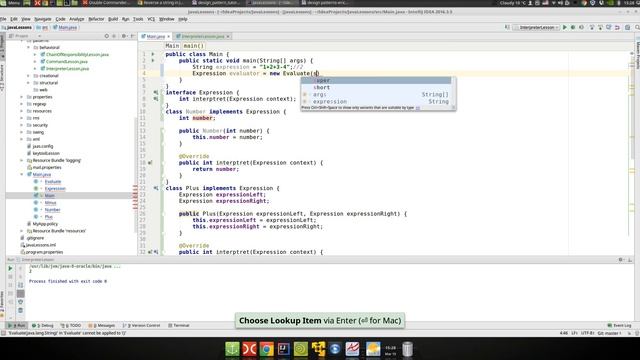The height and width of the screenshot is (360, 640).
Task: Expand Resource Bundle 'logging' node
Action: point(22,160)
